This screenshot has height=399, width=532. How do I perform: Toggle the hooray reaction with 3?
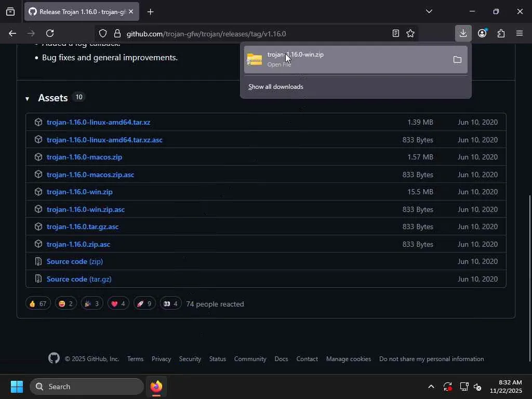point(91,303)
